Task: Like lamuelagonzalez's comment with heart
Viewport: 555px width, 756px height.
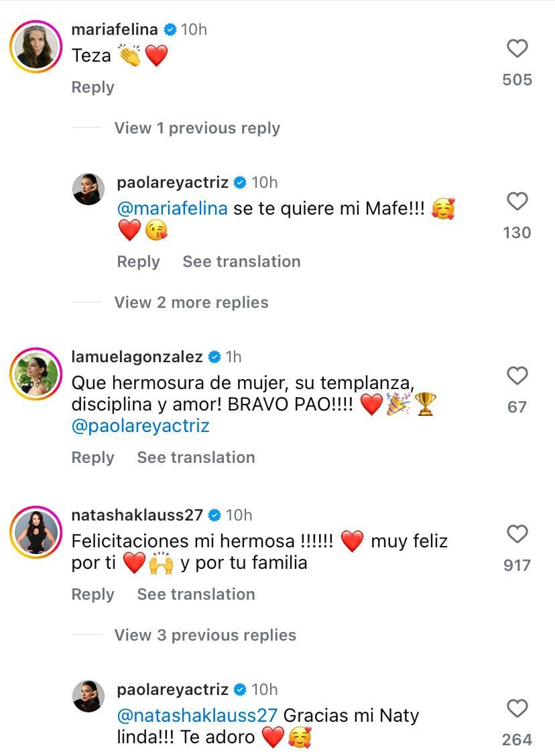Action: [517, 376]
